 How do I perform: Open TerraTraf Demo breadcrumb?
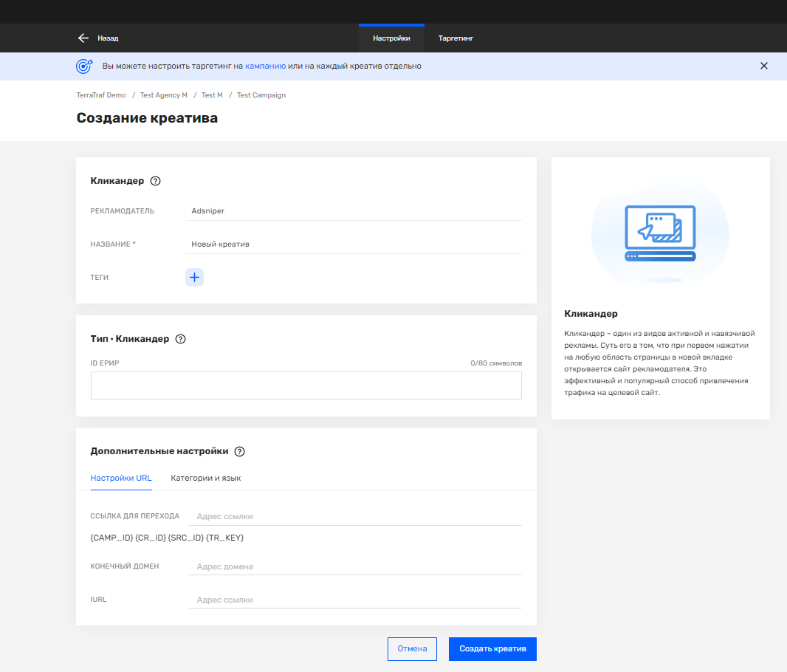[x=101, y=95]
